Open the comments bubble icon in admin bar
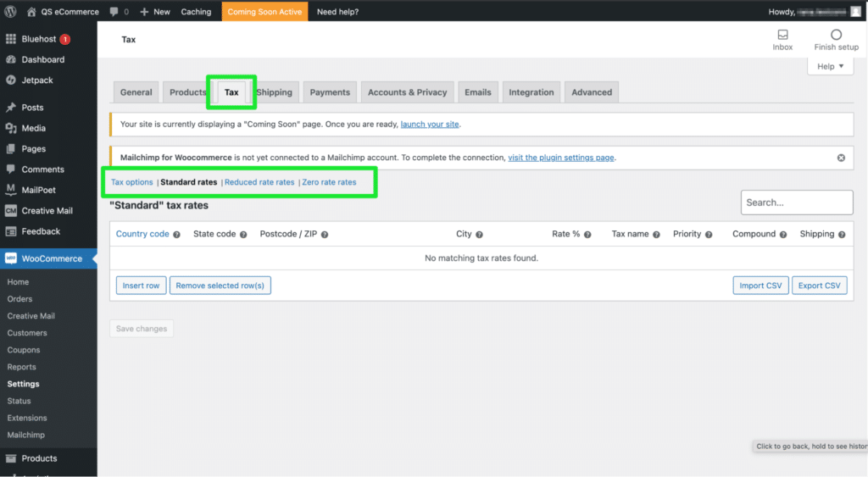The width and height of the screenshot is (868, 477). pos(114,12)
